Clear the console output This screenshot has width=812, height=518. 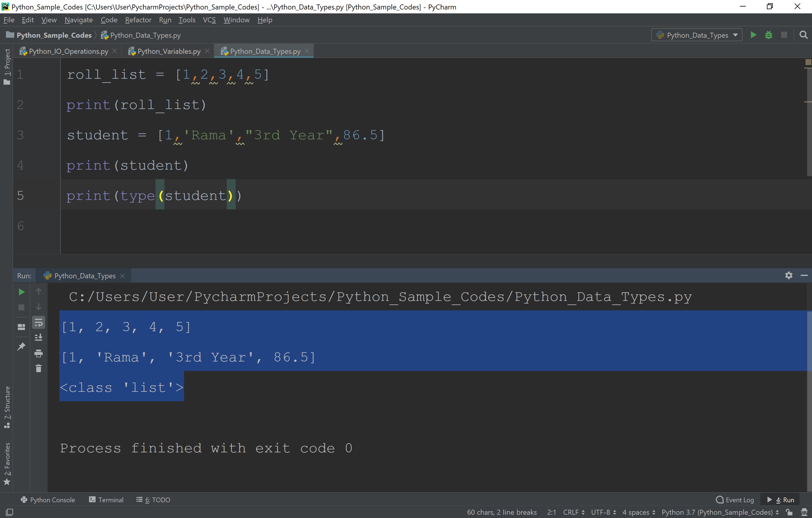coord(39,368)
